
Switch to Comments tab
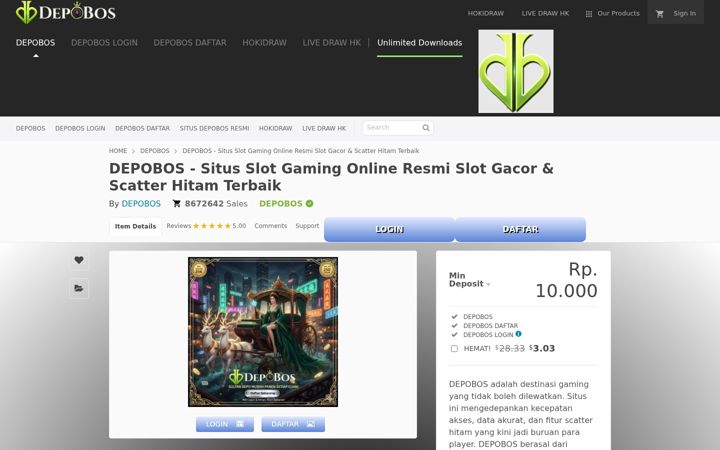[x=270, y=226]
